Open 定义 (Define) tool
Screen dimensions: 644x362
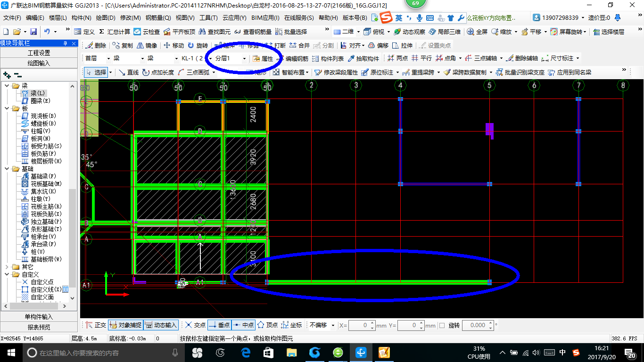coord(84,32)
